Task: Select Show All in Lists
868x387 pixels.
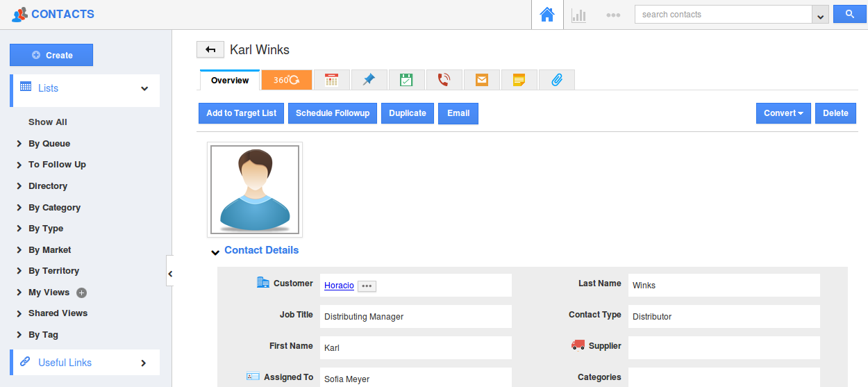Action: point(48,122)
